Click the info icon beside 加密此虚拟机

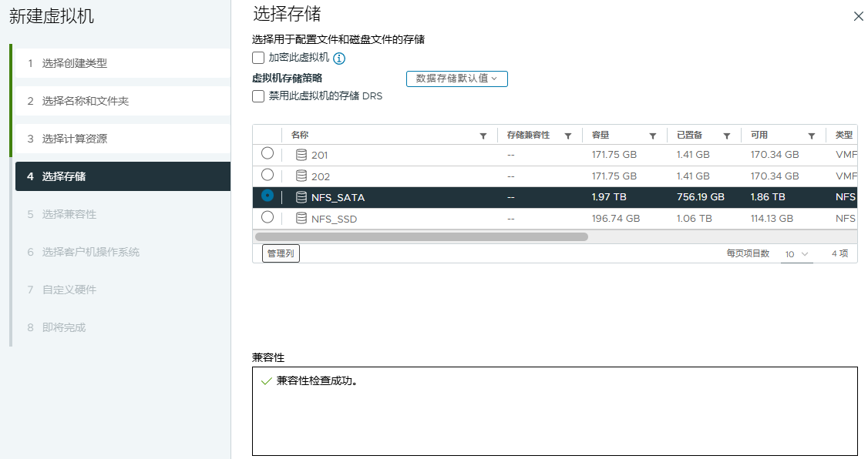[338, 58]
